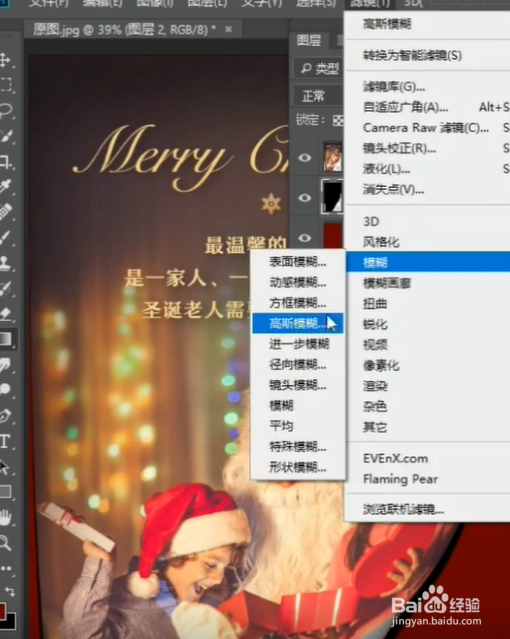Select the Gradient tool
The height and width of the screenshot is (639, 510).
point(6,339)
